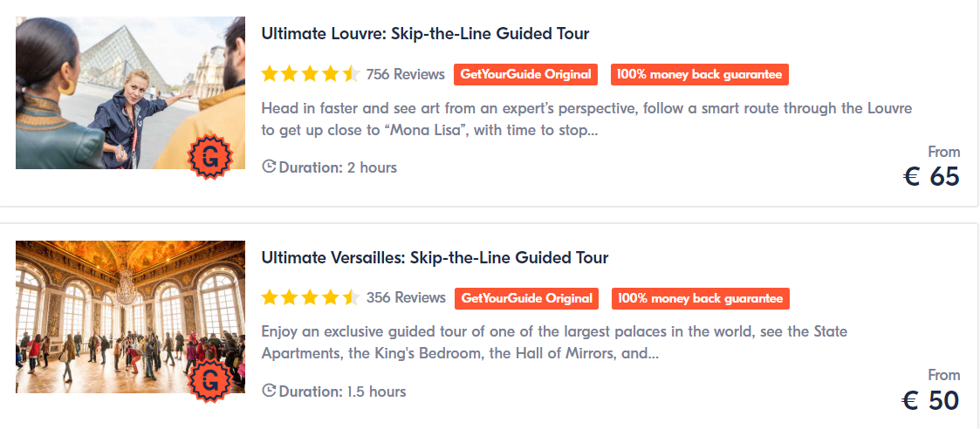Click the clock icon beside Duration: 1.5 hours
Viewport: 980px width, 429px height.
tap(269, 391)
